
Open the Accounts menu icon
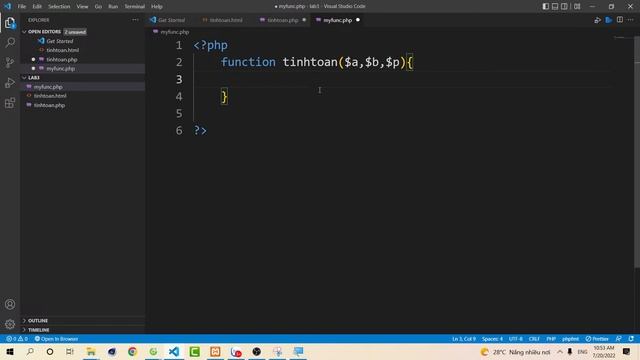[10, 304]
